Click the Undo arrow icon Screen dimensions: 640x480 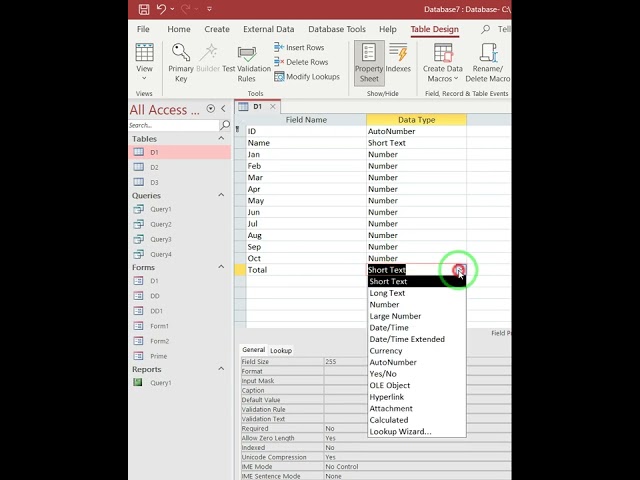click(161, 9)
